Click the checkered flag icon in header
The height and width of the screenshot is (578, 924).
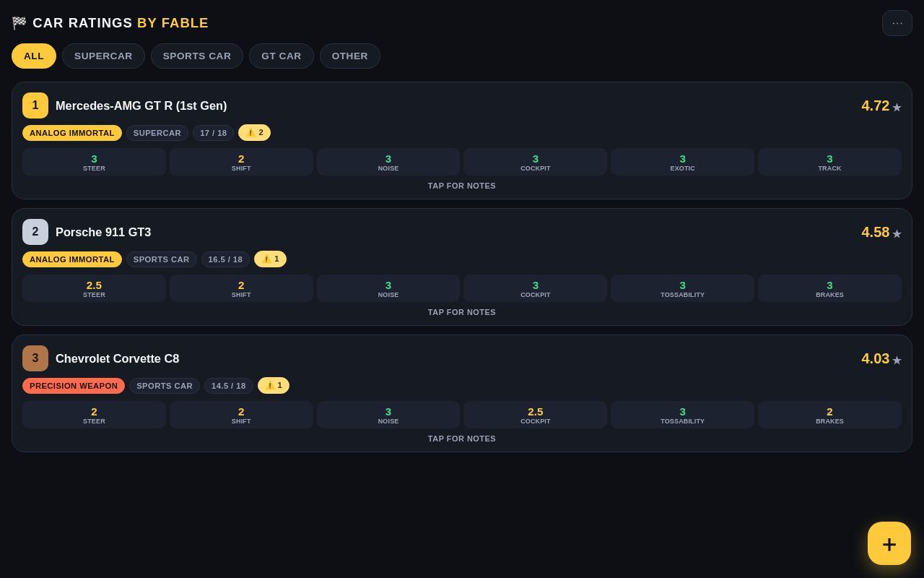tap(19, 23)
